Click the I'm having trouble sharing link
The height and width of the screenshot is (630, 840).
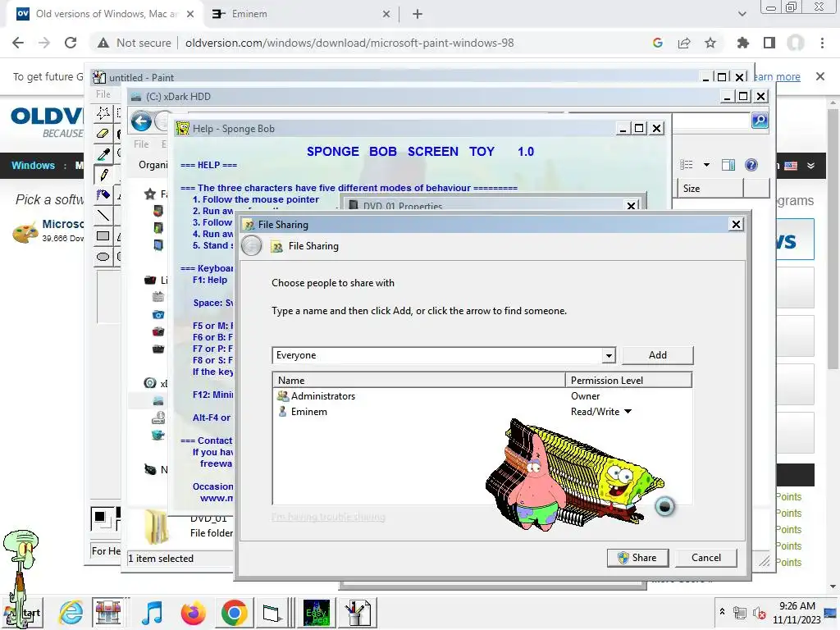[x=328, y=517]
